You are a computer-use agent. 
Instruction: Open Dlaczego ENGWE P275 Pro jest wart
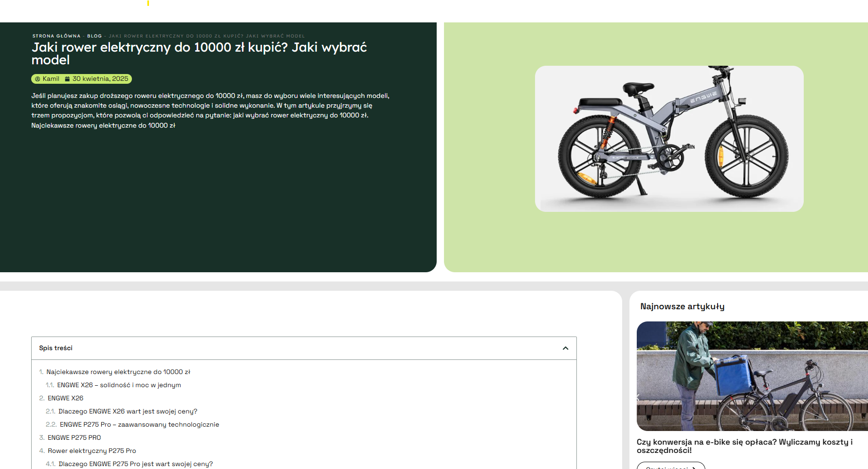(135, 464)
